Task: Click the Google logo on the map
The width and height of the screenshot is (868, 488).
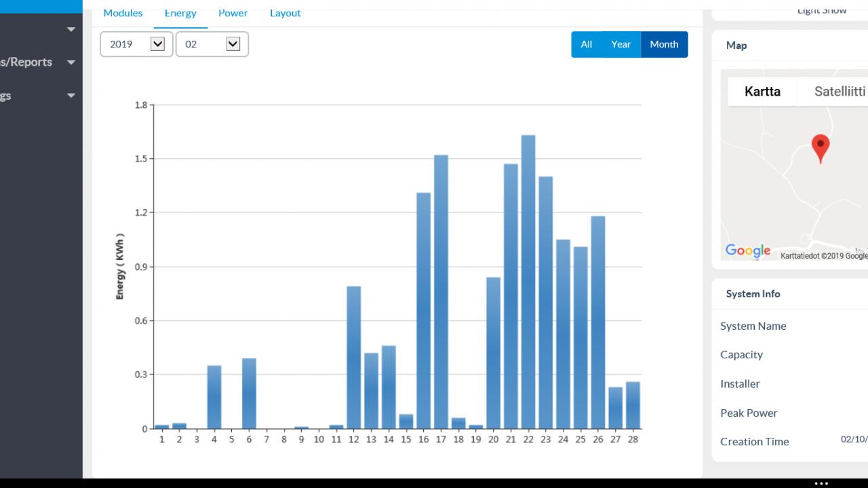Action: (748, 250)
